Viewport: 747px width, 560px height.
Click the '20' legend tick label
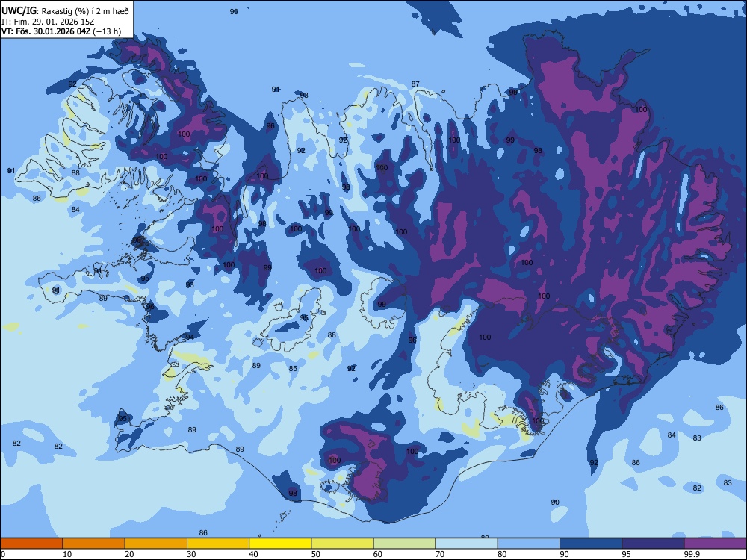129,554
